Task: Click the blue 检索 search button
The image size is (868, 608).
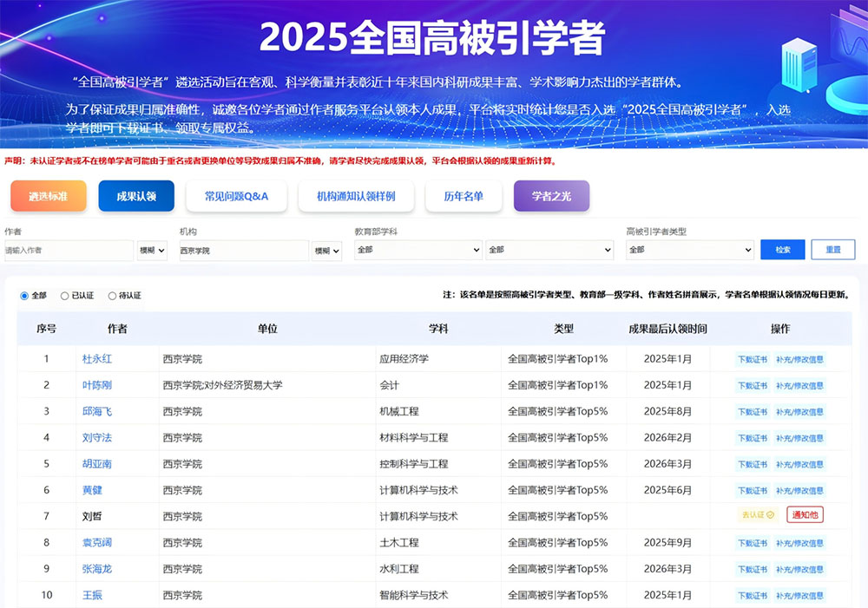Action: (782, 250)
